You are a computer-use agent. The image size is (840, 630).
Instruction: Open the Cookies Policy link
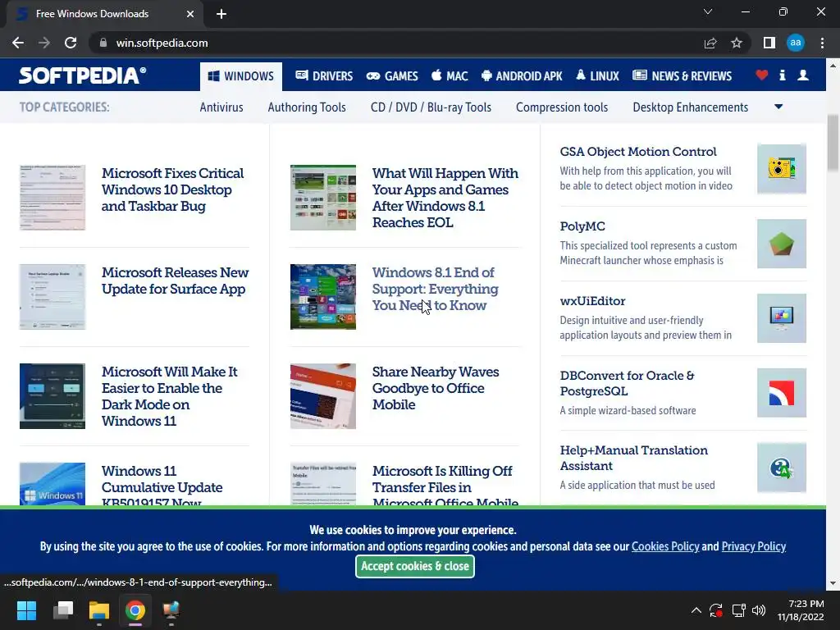tap(665, 546)
